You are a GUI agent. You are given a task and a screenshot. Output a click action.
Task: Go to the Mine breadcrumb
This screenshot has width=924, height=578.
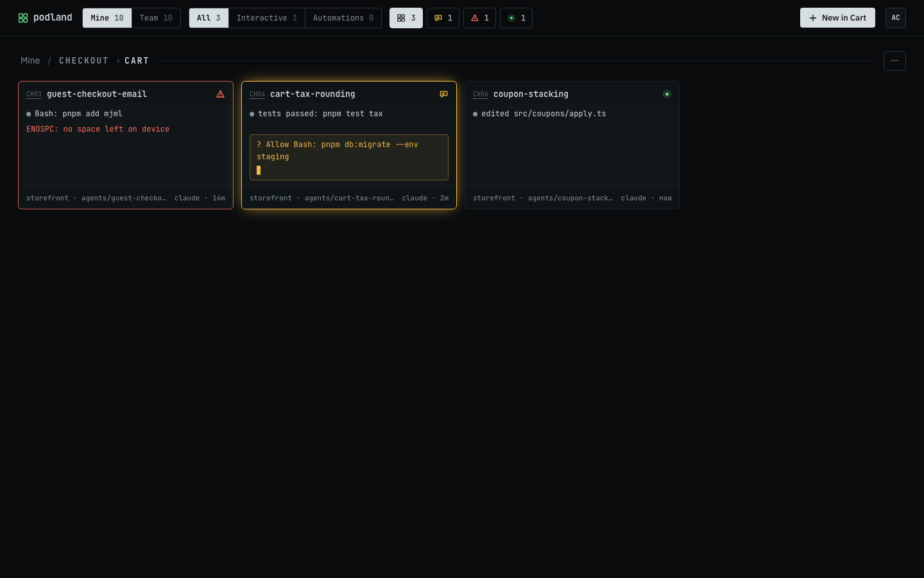(x=30, y=60)
